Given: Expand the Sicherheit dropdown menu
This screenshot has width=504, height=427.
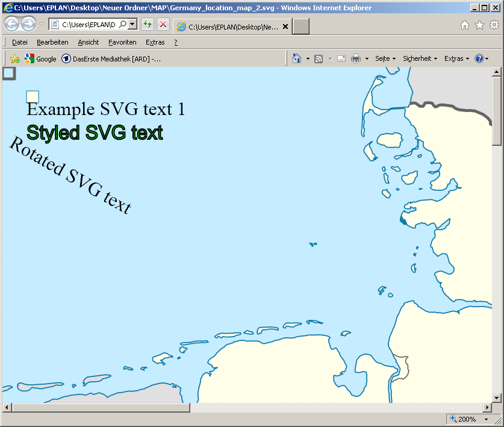Looking at the screenshot, I should tap(420, 58).
